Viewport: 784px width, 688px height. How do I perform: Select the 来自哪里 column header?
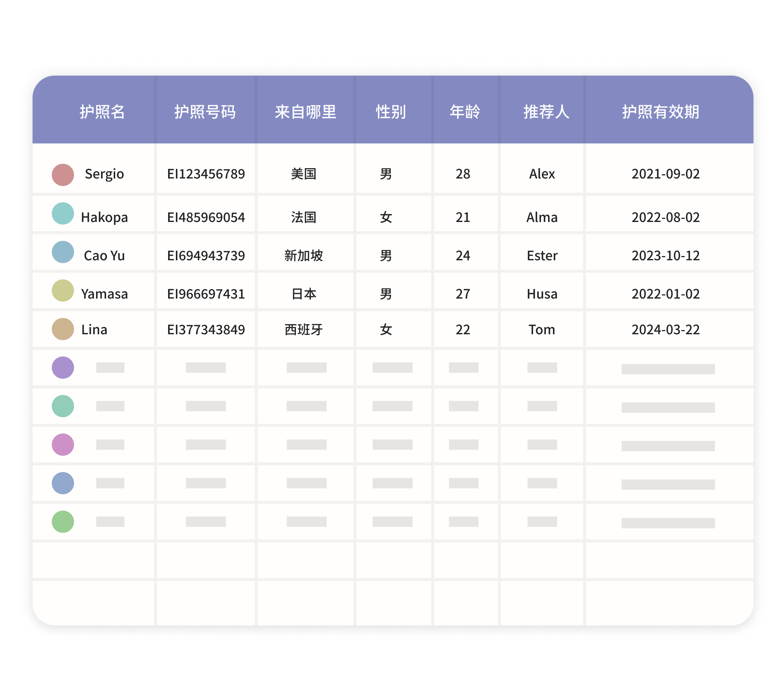click(x=305, y=112)
